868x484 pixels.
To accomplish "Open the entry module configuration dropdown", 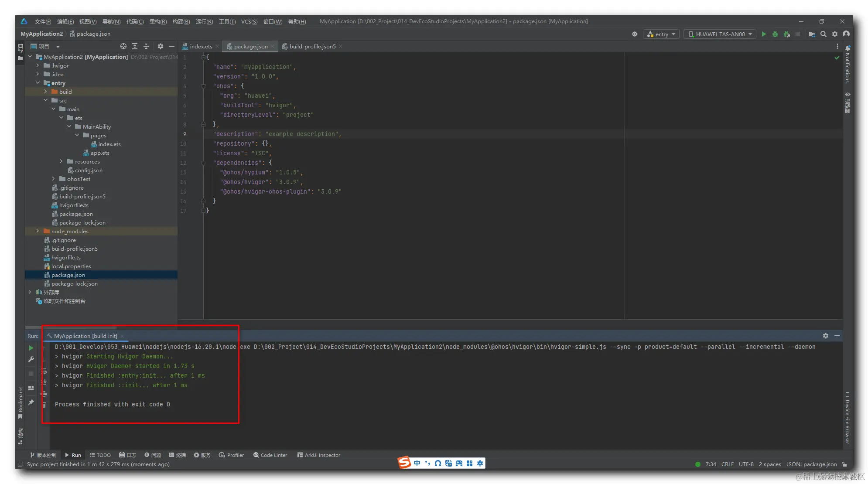I will click(661, 34).
